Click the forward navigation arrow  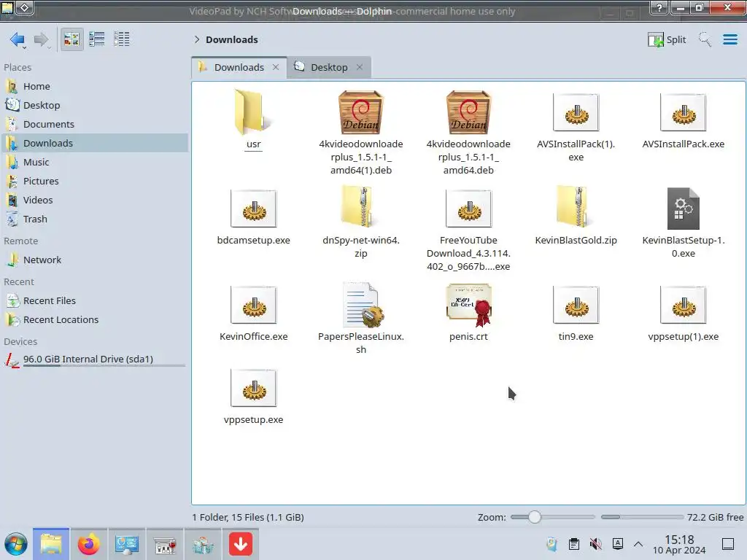coord(42,39)
